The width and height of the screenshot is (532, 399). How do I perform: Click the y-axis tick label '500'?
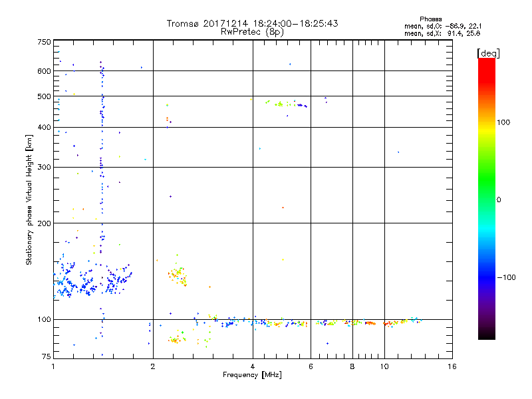[44, 96]
